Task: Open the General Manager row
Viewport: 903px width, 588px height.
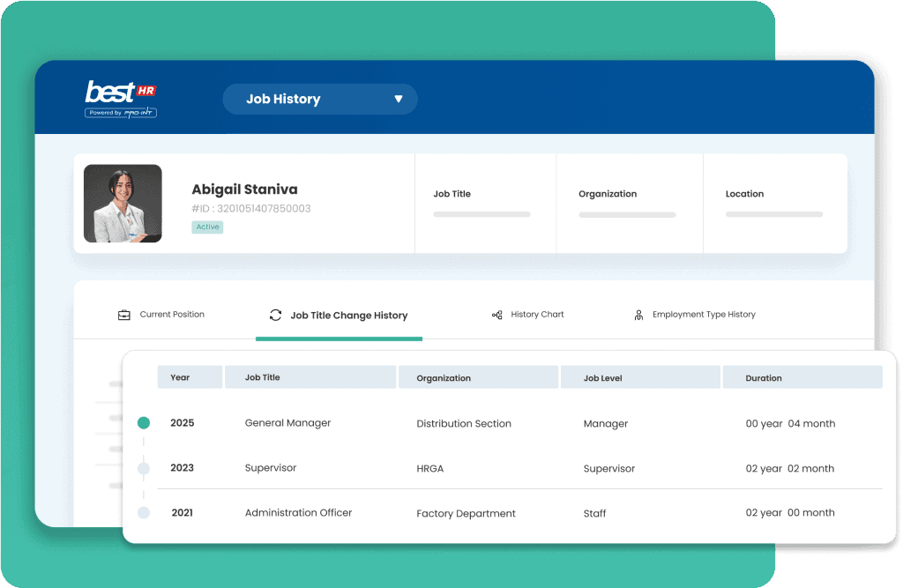Action: point(287,423)
